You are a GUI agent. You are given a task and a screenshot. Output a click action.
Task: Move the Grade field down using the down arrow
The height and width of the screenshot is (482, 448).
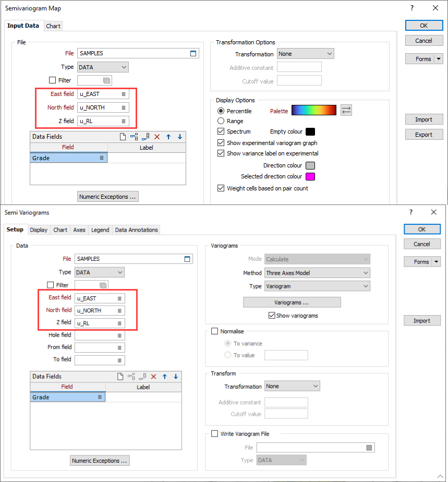click(180, 136)
